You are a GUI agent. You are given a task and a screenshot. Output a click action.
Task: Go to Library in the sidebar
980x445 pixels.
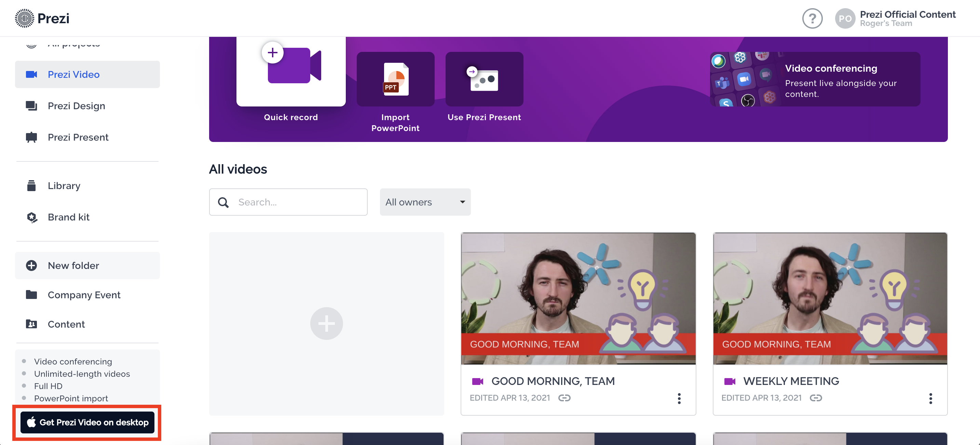[64, 186]
